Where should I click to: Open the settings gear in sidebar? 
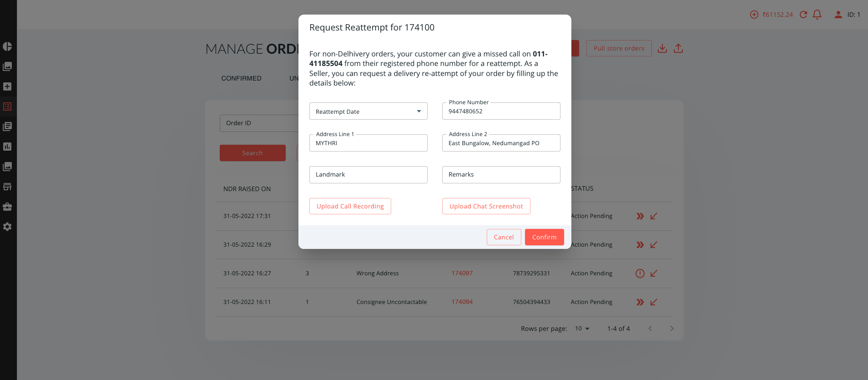click(7, 227)
